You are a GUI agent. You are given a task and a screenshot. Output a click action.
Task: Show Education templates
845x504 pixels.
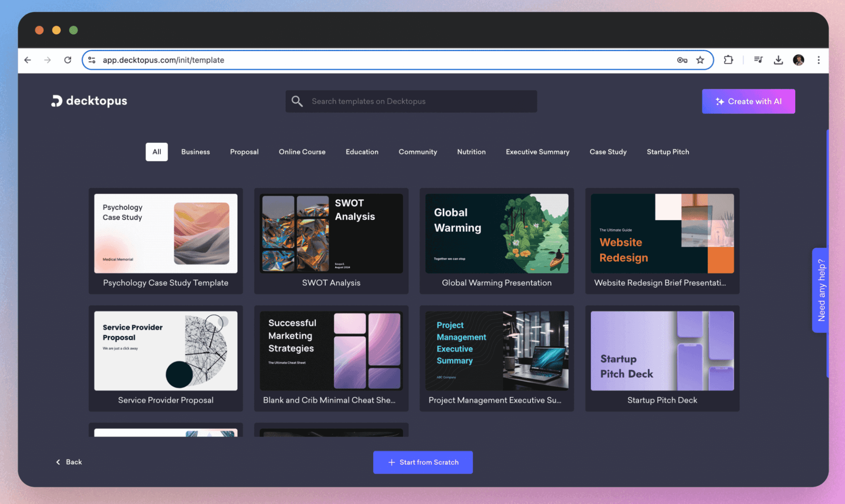[362, 152]
